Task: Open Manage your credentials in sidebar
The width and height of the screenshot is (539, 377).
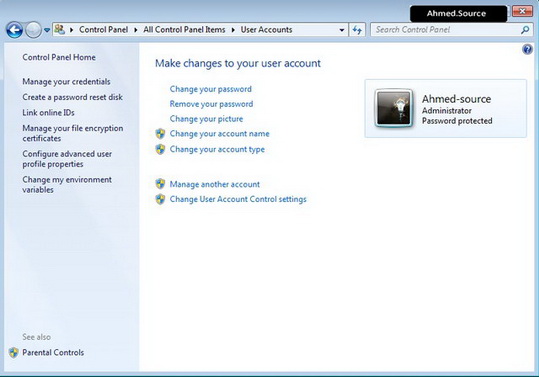Action: click(x=66, y=82)
